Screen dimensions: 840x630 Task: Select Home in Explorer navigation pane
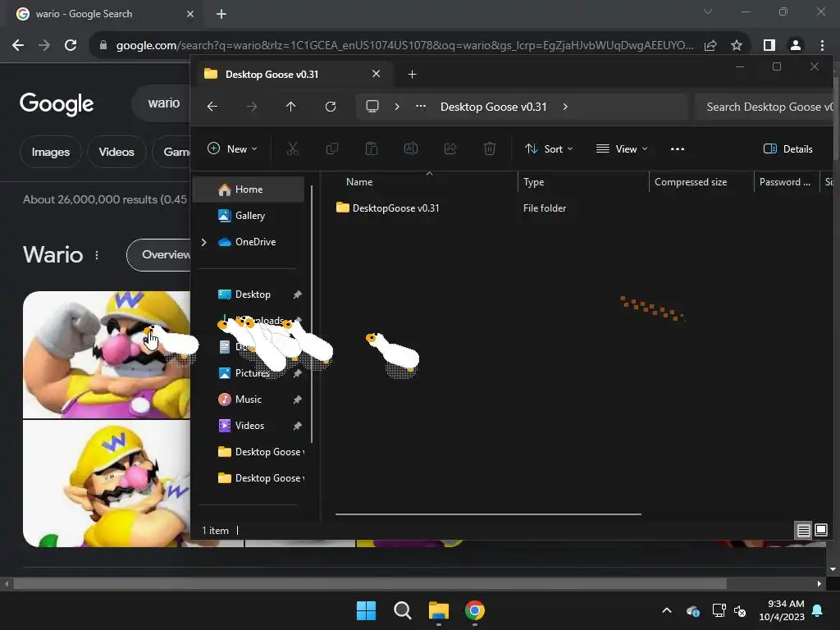249,189
